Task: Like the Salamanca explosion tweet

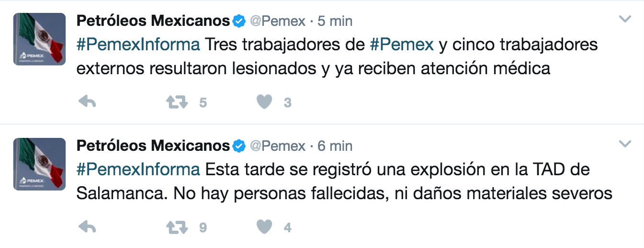Action: tap(264, 227)
